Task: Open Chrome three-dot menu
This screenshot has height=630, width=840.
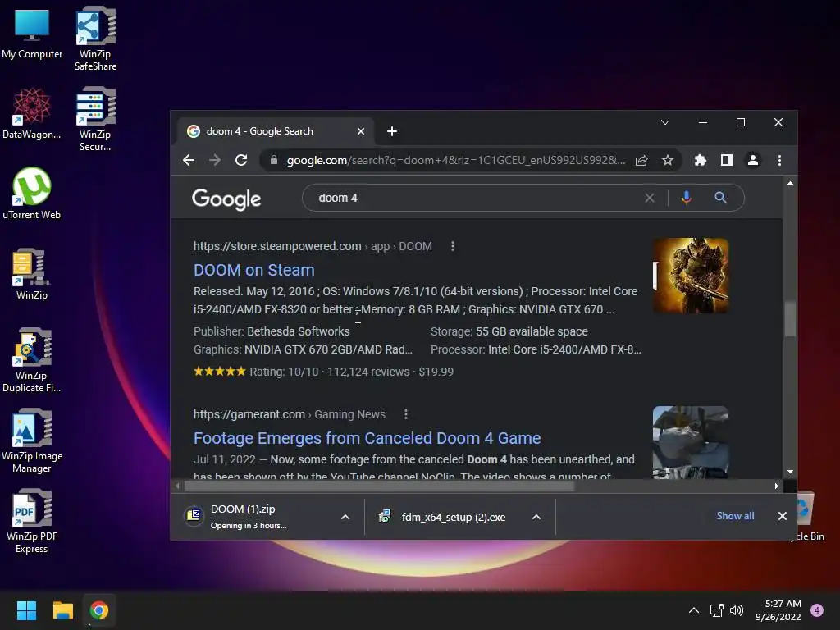Action: (x=779, y=160)
